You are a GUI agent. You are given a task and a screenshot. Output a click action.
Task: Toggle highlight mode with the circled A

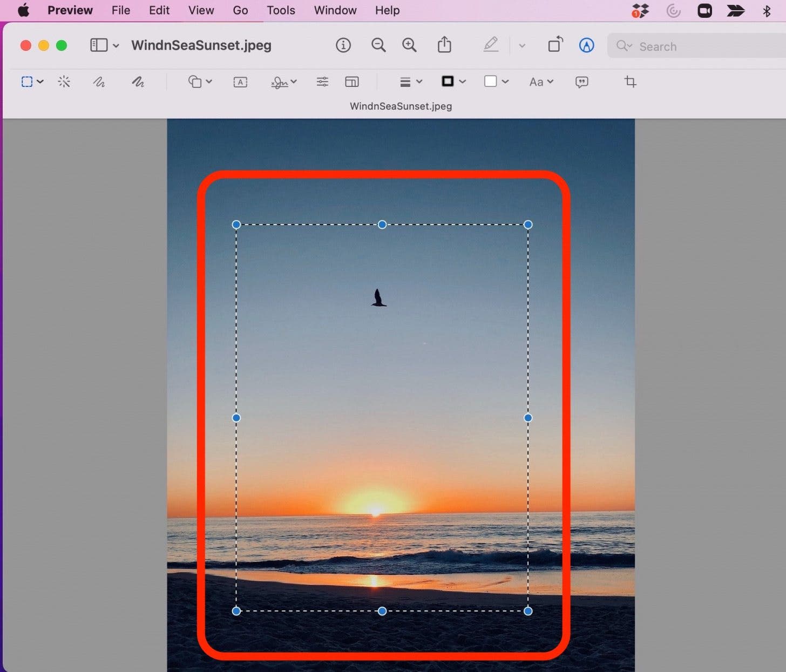(587, 45)
